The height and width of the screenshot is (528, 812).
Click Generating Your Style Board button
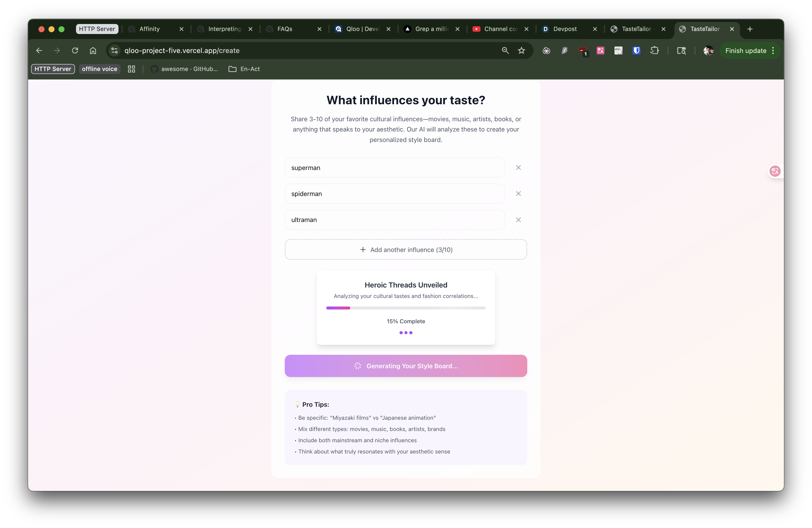406,366
